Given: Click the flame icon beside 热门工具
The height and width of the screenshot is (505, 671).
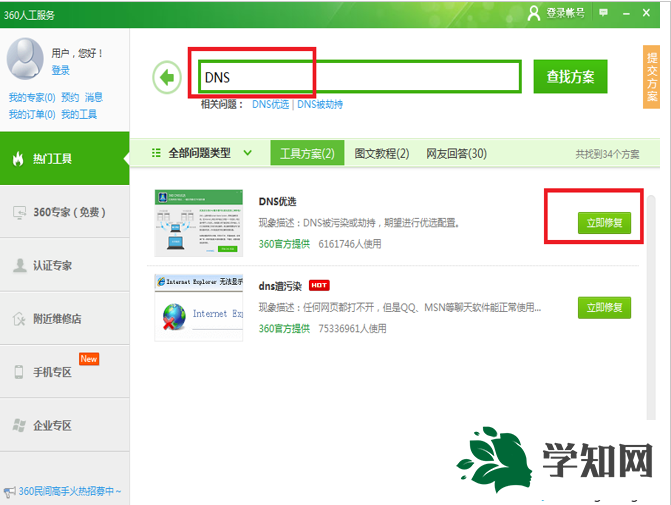Looking at the screenshot, I should (18, 159).
